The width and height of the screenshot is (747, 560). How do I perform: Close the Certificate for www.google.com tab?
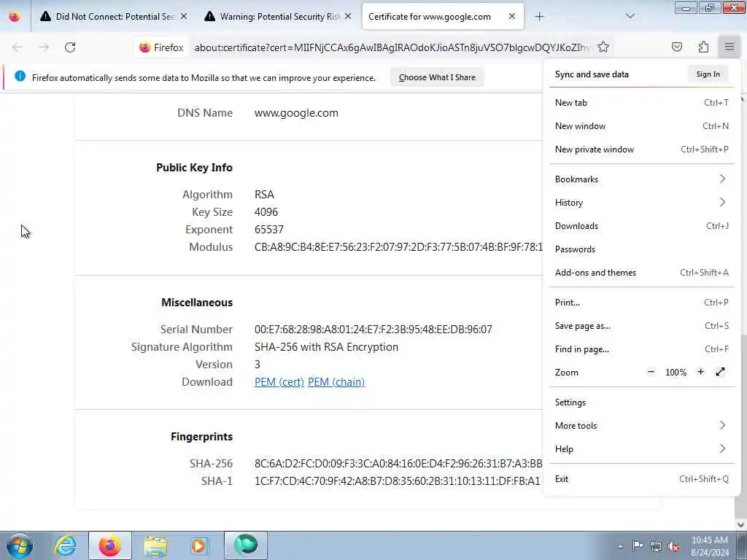(512, 17)
